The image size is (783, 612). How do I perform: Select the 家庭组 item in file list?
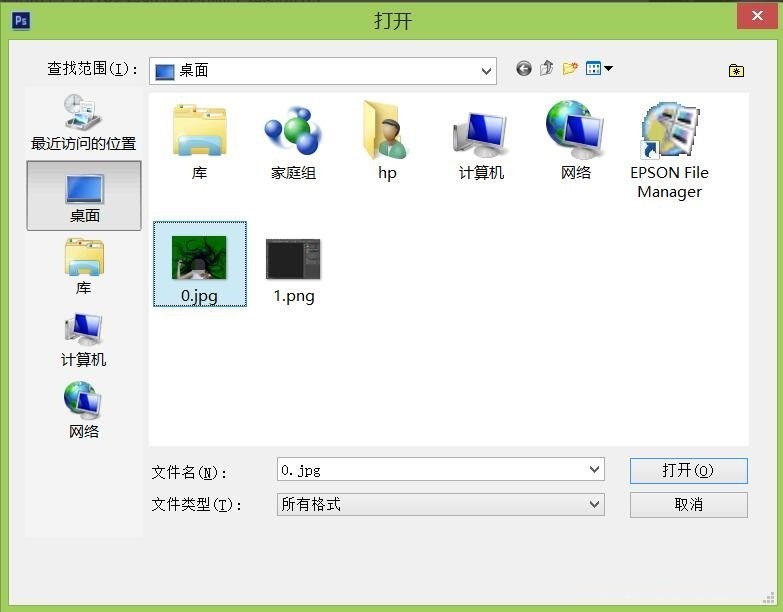tap(293, 142)
